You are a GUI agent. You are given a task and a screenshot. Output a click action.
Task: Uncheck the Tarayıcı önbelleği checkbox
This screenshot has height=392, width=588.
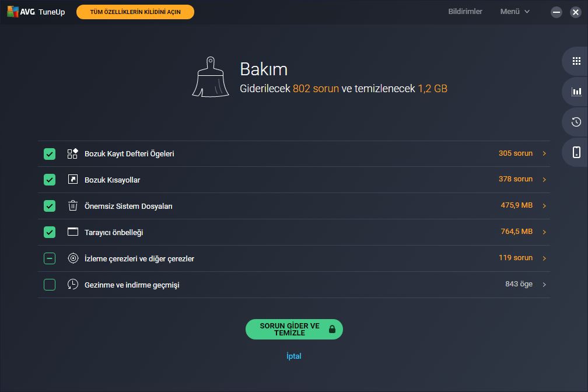point(50,232)
